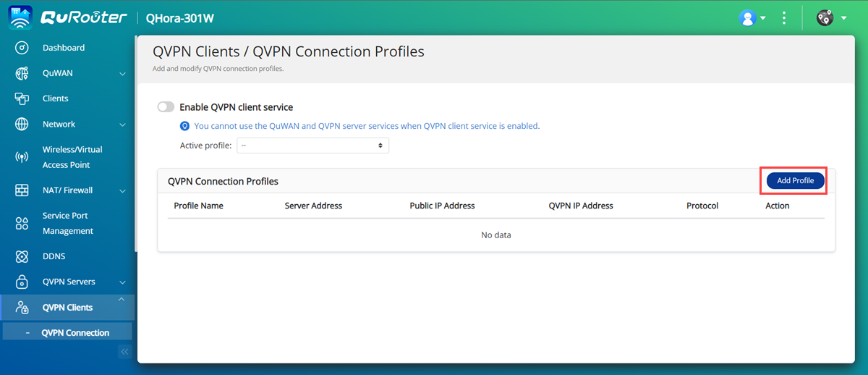
Task: Open Wireless/Virtual Access Point antenna icon
Action: click(x=22, y=157)
